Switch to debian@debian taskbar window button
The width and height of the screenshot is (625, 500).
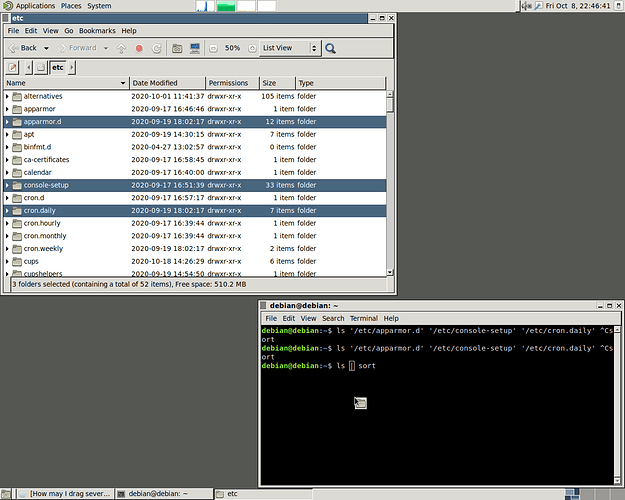[x=164, y=494]
